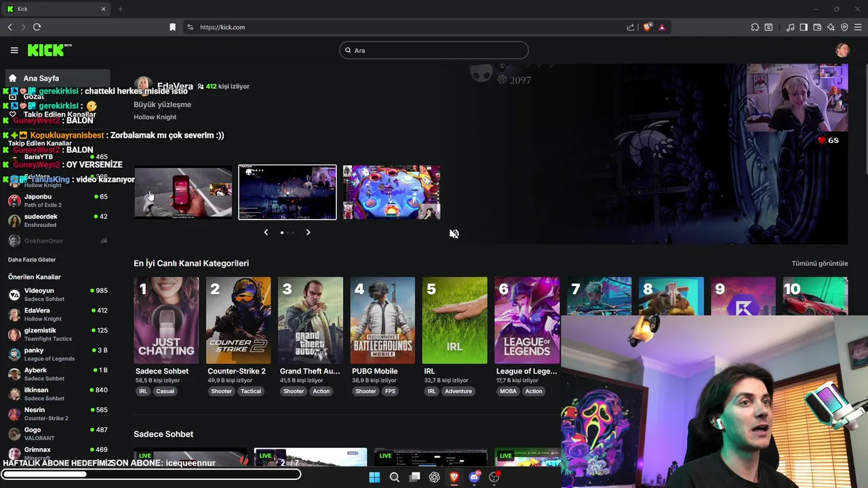Select the Hollow Knight stream thumbnail

(x=288, y=192)
